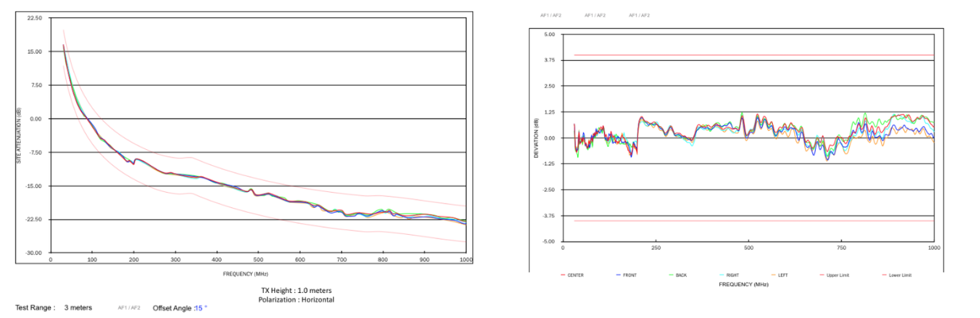Image resolution: width=980 pixels, height=318 pixels.
Task: Click the LEFT legend entry
Action: coord(783,275)
